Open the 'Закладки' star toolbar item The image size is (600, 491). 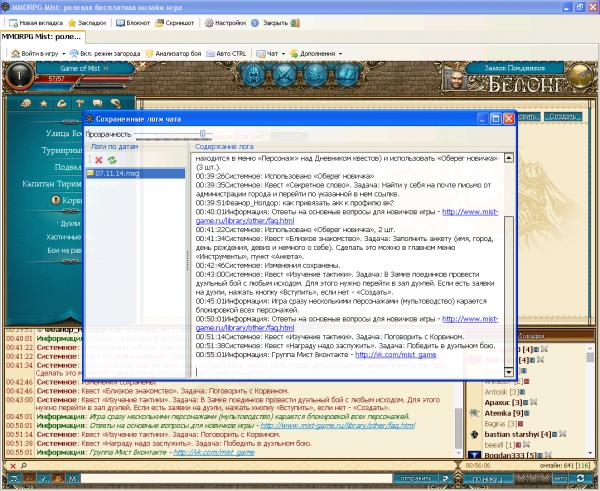87,23
